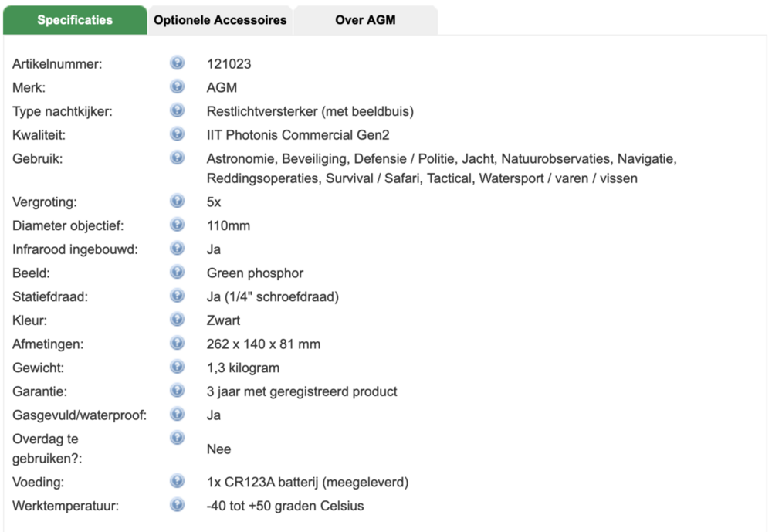Click the help icon next to Artikelnummer
Viewport: 772px width, 532px height.
178,63
